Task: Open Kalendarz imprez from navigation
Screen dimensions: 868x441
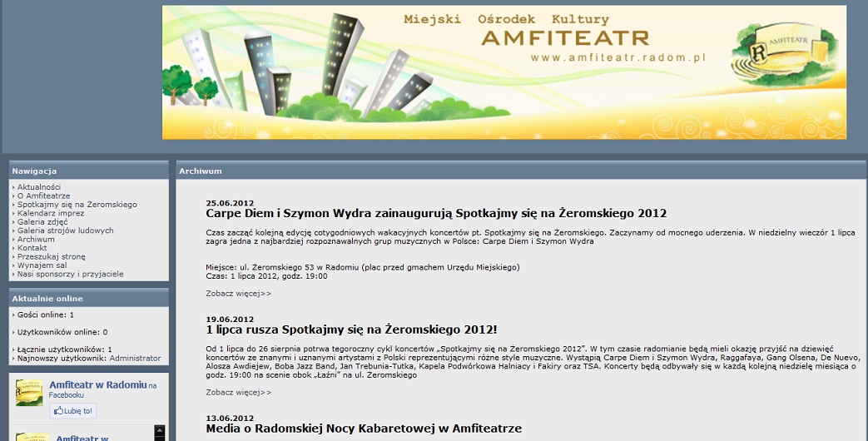Action: 51,213
